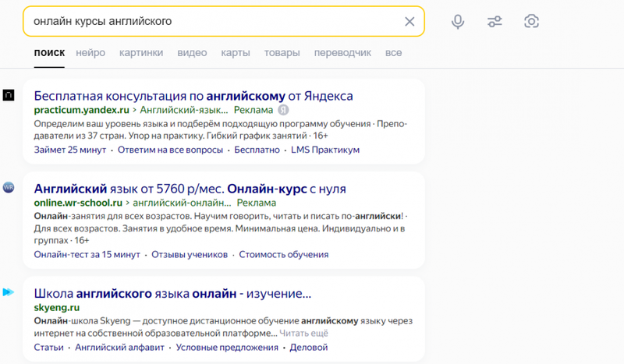Open the 'все' services tab

394,53
